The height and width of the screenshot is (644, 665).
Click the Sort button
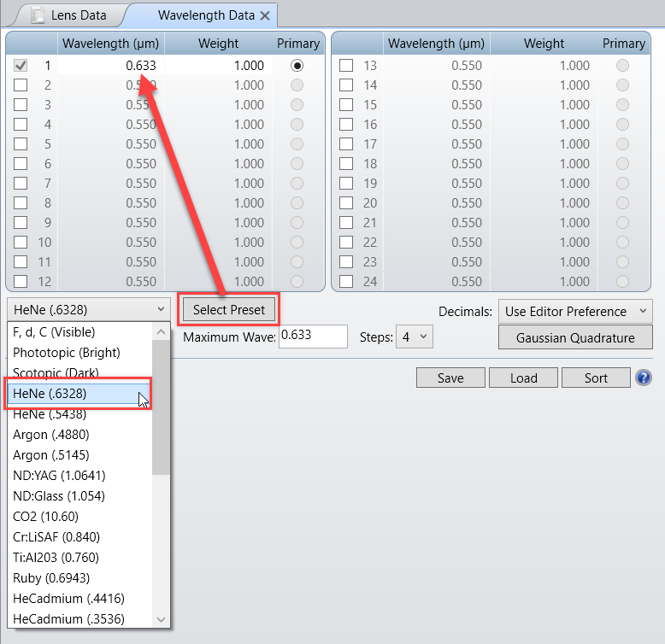(x=596, y=378)
